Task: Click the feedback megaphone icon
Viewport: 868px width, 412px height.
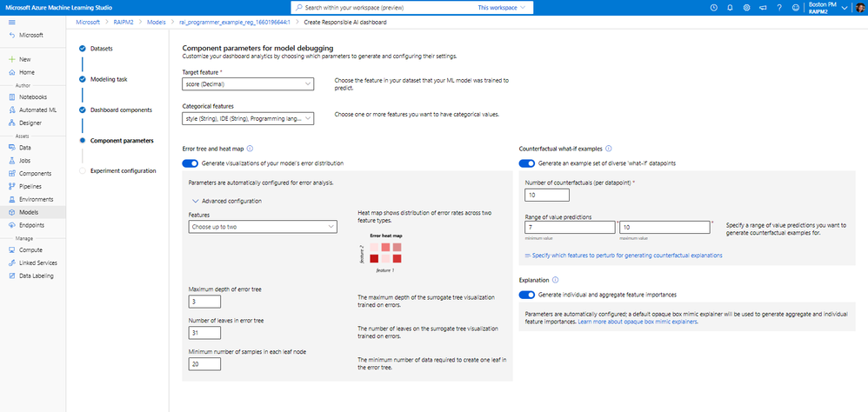Action: point(763,8)
